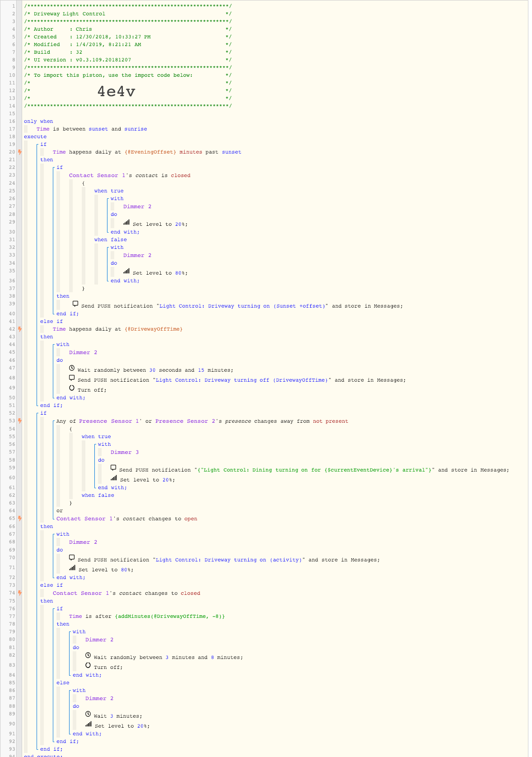The height and width of the screenshot is (757, 532).
Task: Click the red "closed" value on line 74
Action: [x=191, y=593]
